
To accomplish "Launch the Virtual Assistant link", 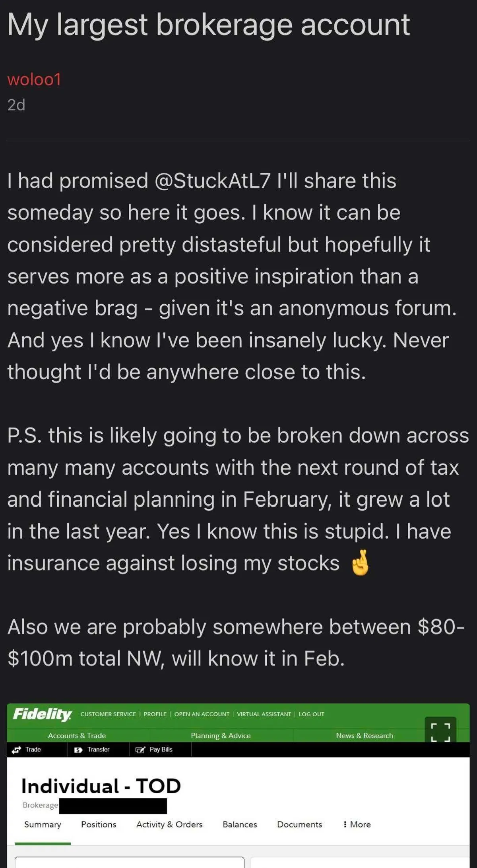I will point(264,714).
